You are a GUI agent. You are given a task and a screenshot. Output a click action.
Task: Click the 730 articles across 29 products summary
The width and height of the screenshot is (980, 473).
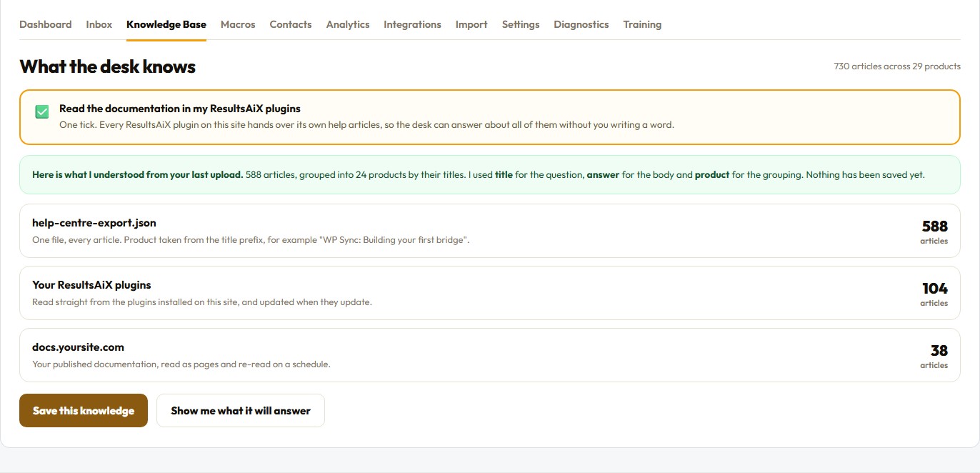coord(897,66)
